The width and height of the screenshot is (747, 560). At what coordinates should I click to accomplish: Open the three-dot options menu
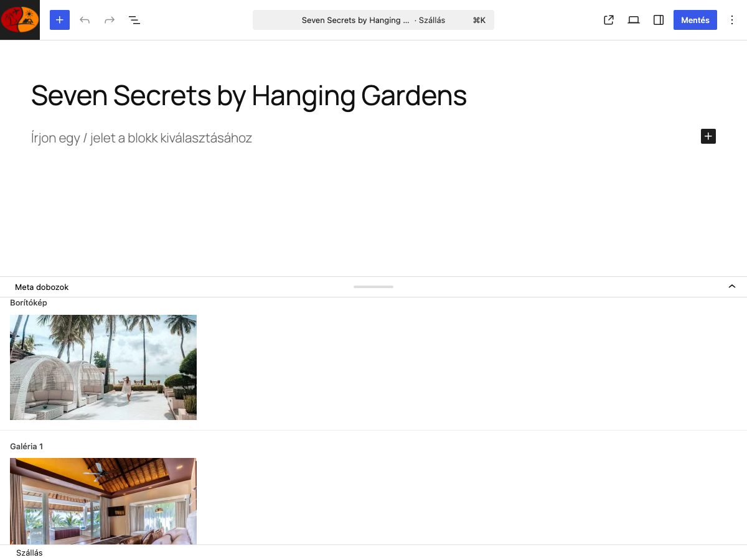pyautogui.click(x=732, y=20)
